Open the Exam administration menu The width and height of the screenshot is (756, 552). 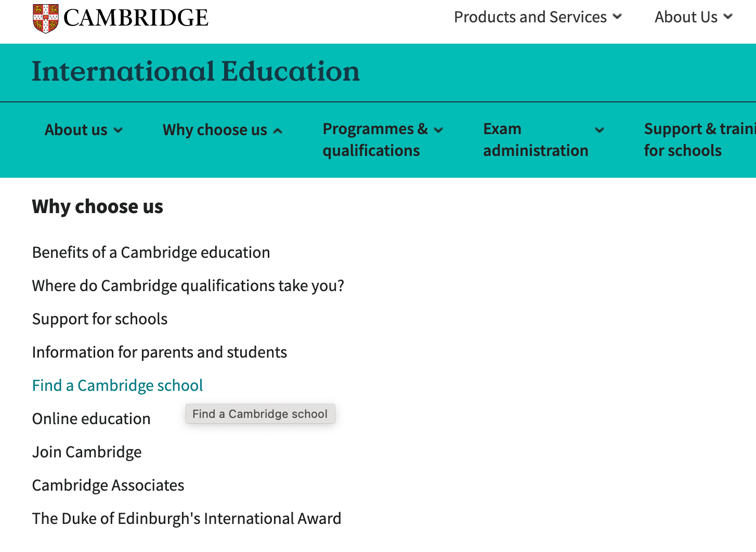536,139
